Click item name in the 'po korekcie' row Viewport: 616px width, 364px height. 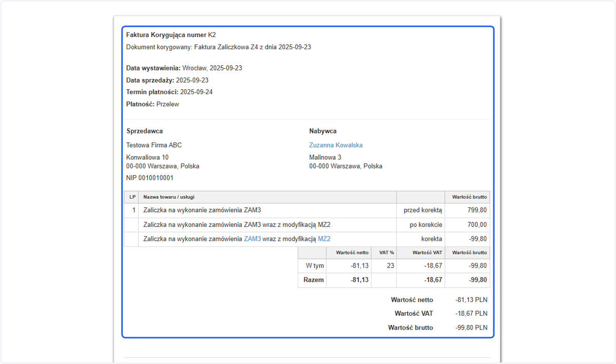[x=237, y=224]
